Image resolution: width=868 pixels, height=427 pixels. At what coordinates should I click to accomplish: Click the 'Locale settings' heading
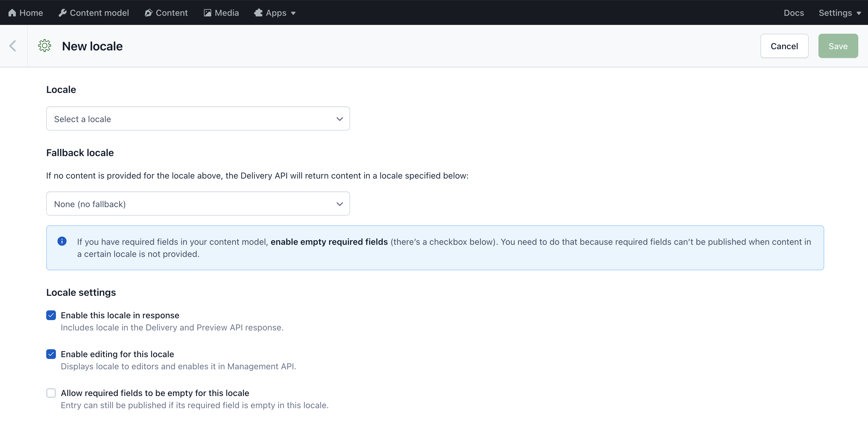point(81,292)
